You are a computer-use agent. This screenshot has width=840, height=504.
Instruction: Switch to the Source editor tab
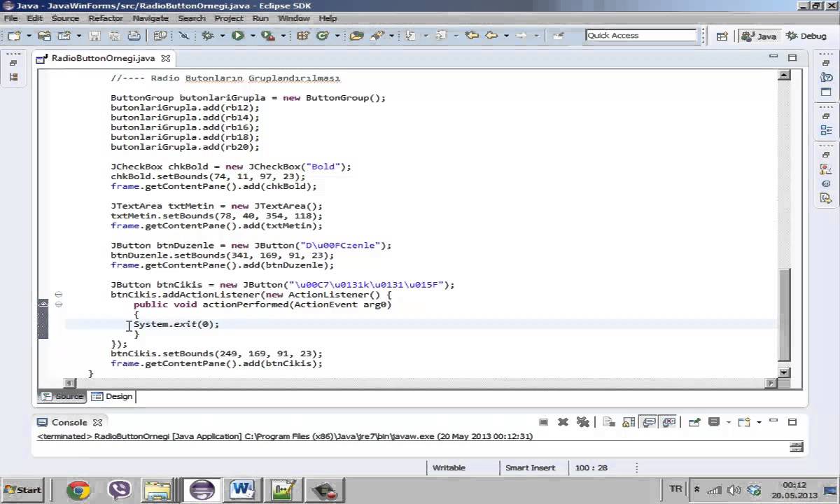point(62,396)
